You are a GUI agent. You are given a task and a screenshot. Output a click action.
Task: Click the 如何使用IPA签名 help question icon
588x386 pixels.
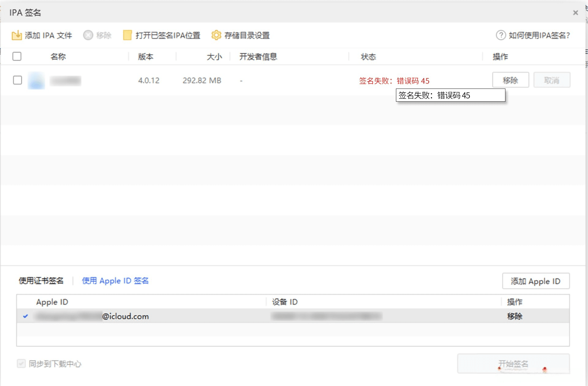500,35
